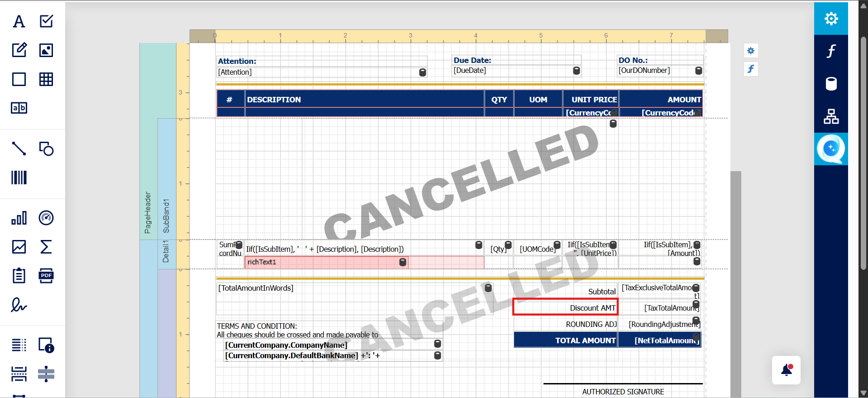Select the 'TOTAL AMOUNT' label
The width and height of the screenshot is (868, 398).
click(566, 340)
